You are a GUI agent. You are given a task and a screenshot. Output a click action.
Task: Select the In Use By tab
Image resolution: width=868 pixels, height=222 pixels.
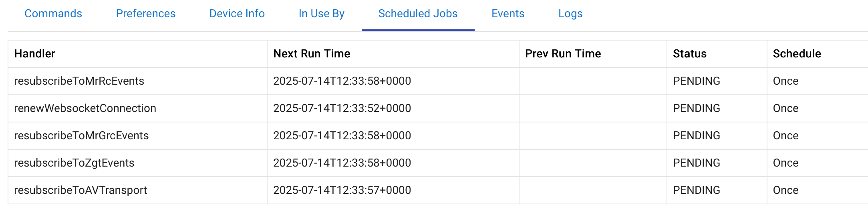coord(321,14)
